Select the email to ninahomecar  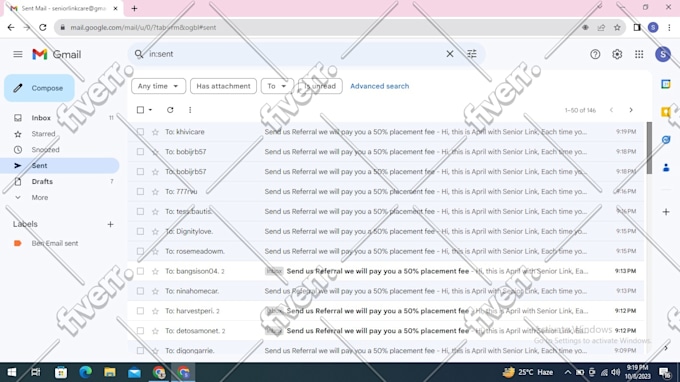140,291
